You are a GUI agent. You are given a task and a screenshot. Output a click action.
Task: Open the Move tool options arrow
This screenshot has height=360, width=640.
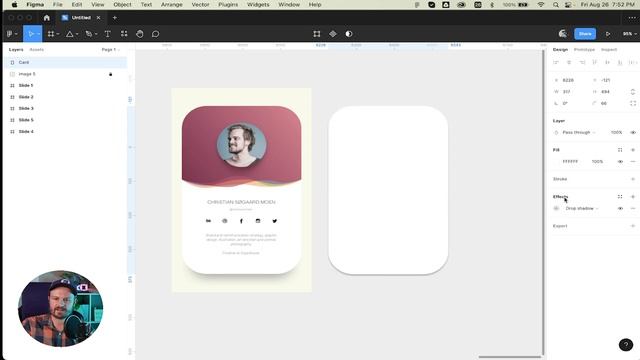click(x=38, y=34)
